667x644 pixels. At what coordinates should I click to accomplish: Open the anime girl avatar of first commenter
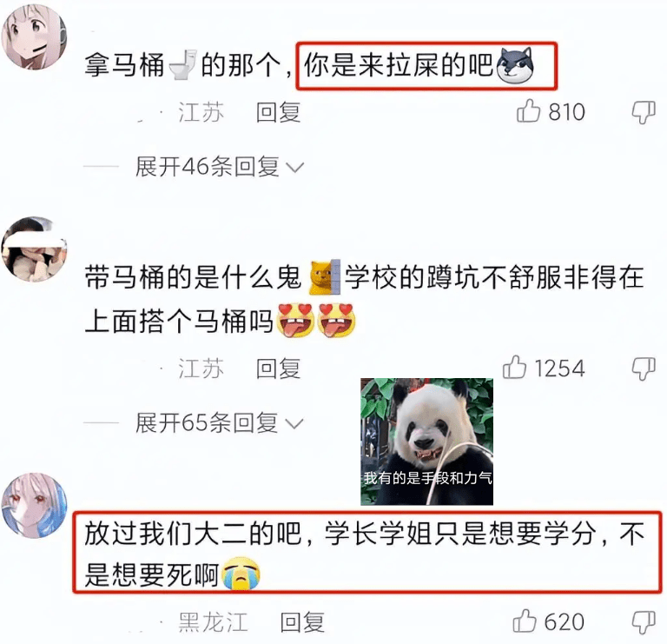34,37
